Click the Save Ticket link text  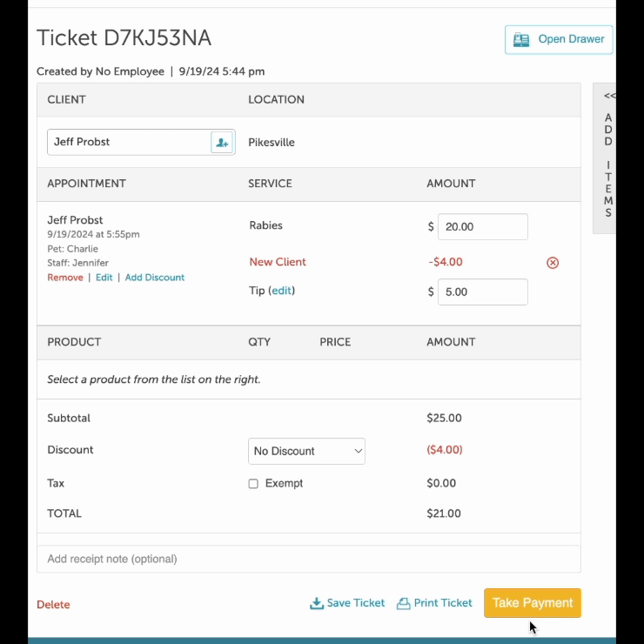(355, 603)
